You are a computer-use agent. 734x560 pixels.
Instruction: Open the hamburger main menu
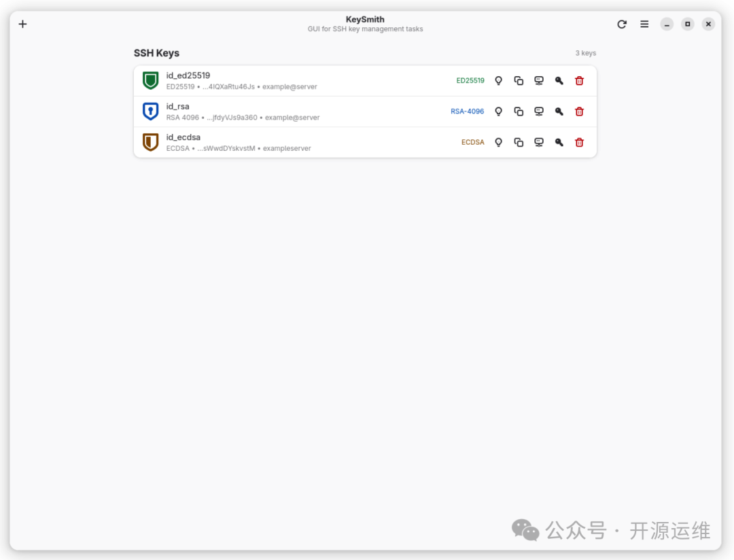tap(644, 24)
